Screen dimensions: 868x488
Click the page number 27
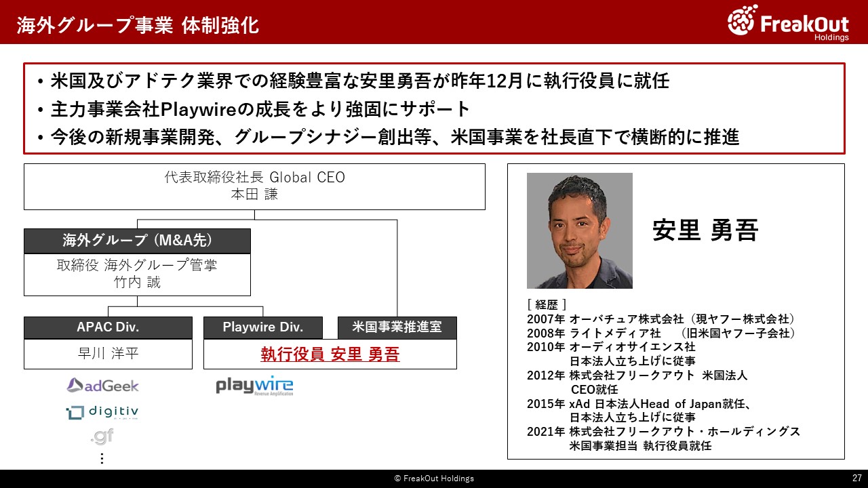[x=856, y=478]
